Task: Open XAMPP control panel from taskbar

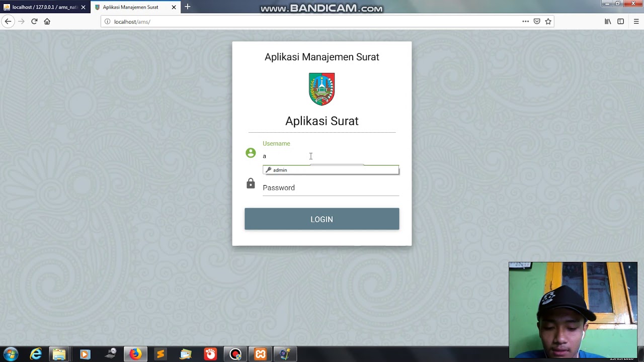Action: [x=261, y=354]
